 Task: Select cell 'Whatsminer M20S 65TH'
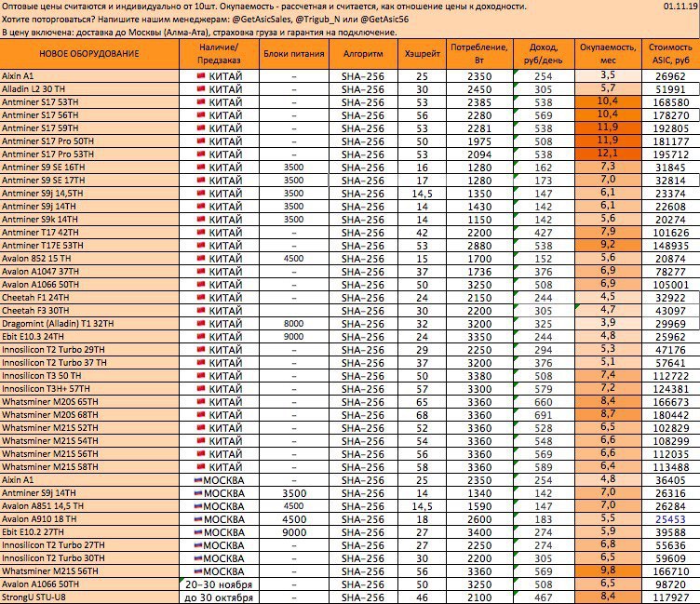click(89, 401)
